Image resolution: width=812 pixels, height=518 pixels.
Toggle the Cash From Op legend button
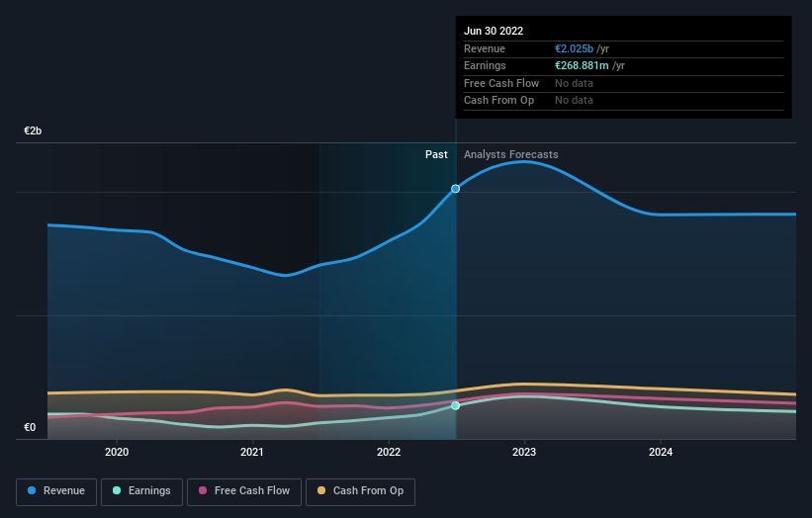tap(360, 491)
